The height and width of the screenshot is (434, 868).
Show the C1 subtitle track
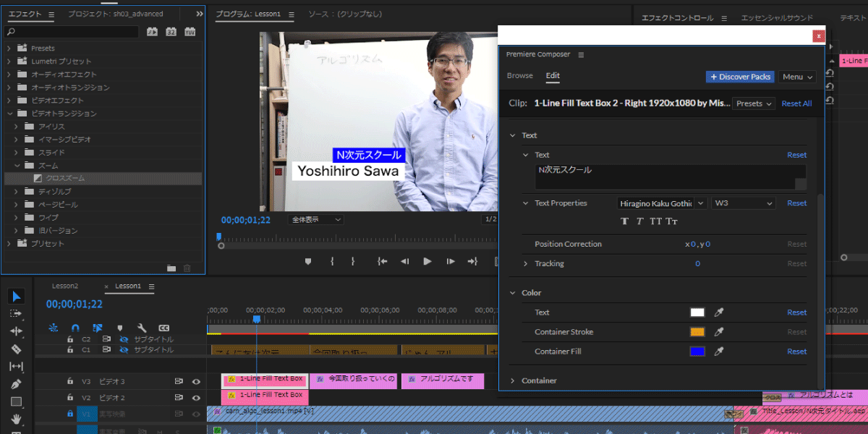[124, 349]
